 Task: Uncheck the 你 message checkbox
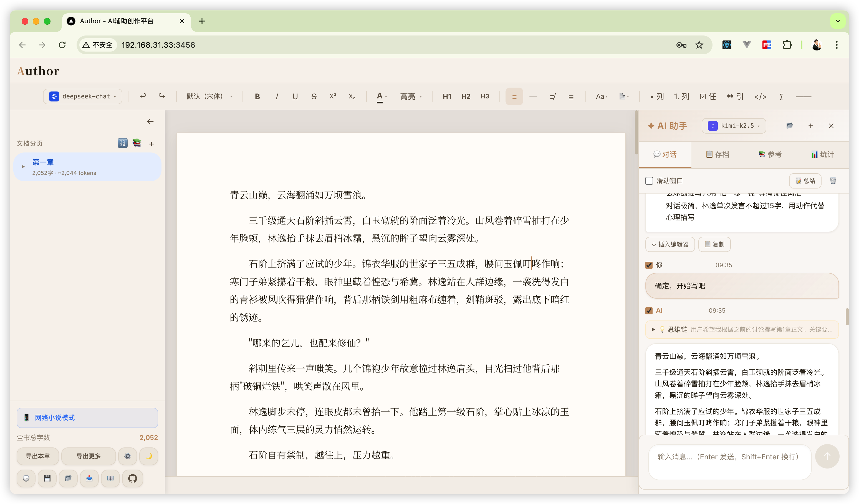pyautogui.click(x=649, y=265)
